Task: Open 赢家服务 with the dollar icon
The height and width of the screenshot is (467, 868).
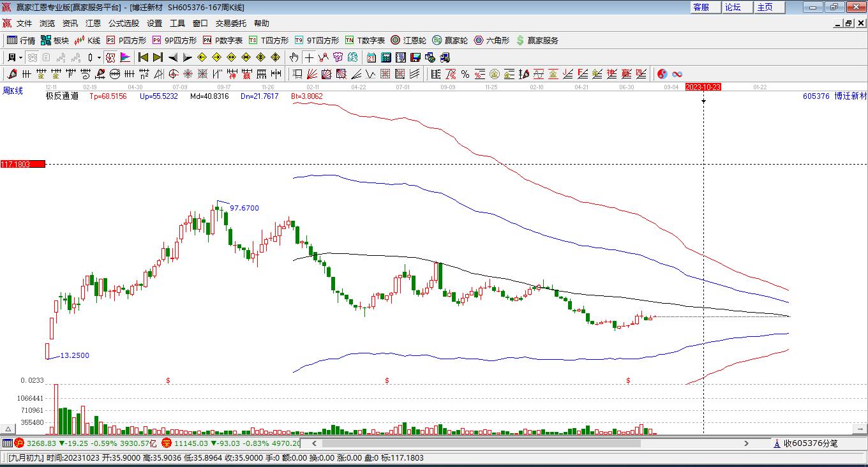Action: 537,40
